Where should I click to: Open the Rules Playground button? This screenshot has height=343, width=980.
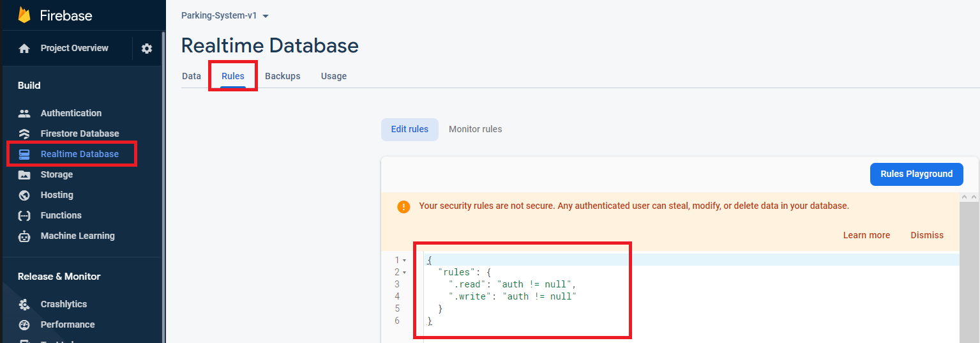point(917,174)
